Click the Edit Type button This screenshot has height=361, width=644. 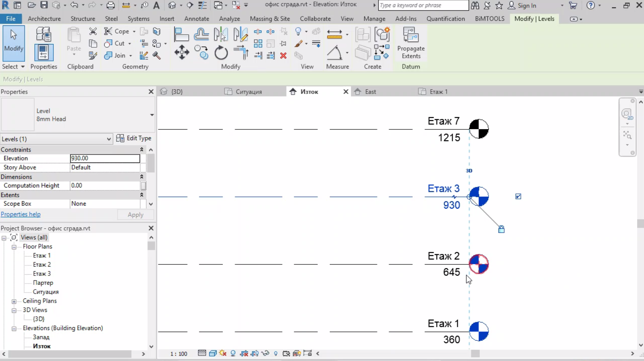pyautogui.click(x=134, y=138)
